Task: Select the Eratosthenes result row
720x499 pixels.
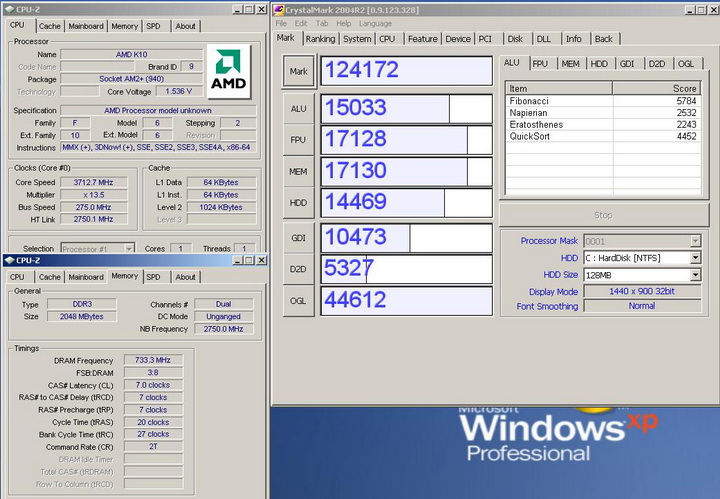Action: (x=603, y=124)
